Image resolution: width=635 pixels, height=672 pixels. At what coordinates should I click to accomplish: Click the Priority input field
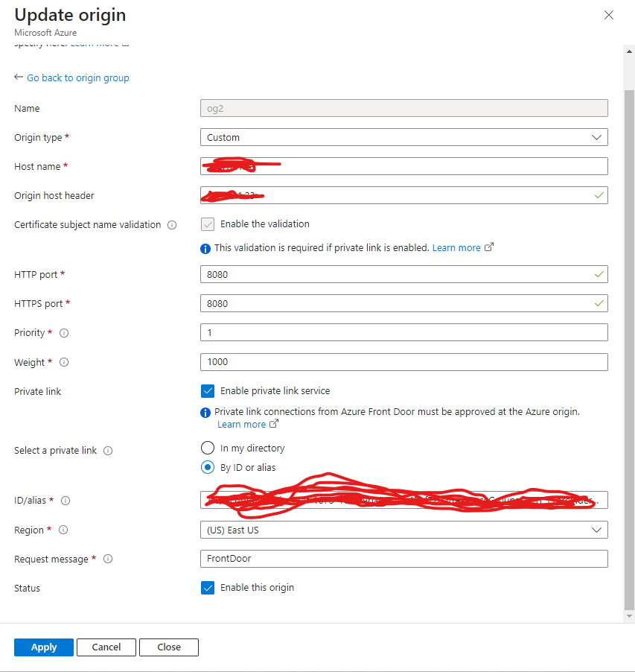coord(403,332)
